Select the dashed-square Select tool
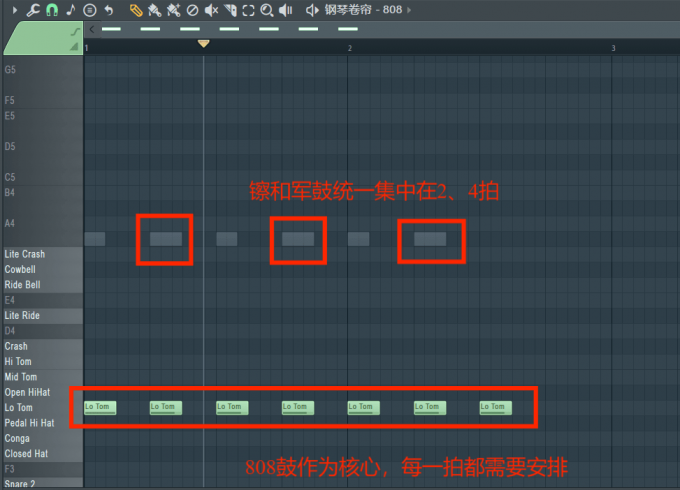This screenshot has height=490, width=680. coord(248,10)
